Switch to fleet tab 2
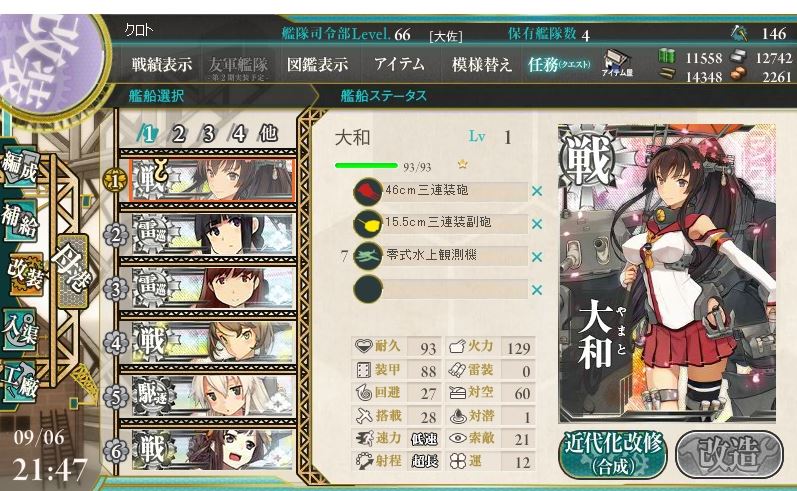Image resolution: width=797 pixels, height=491 pixels. pos(178,134)
